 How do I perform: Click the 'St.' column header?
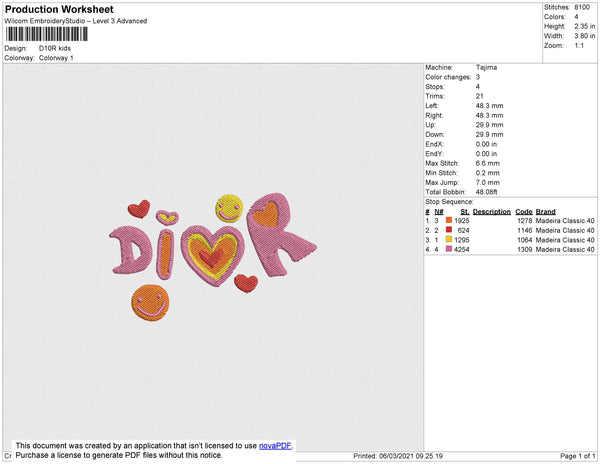click(465, 212)
